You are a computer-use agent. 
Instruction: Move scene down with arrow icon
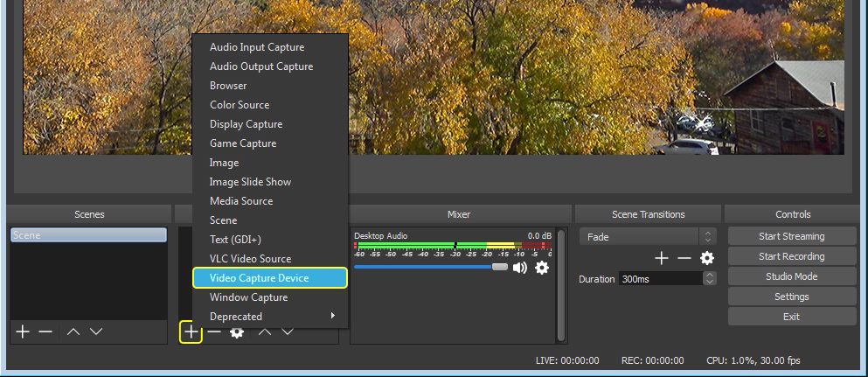96,332
